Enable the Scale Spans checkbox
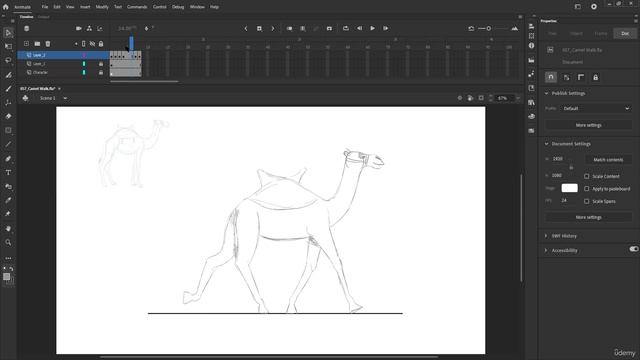Screen dimensions: 640x360 point(587,201)
